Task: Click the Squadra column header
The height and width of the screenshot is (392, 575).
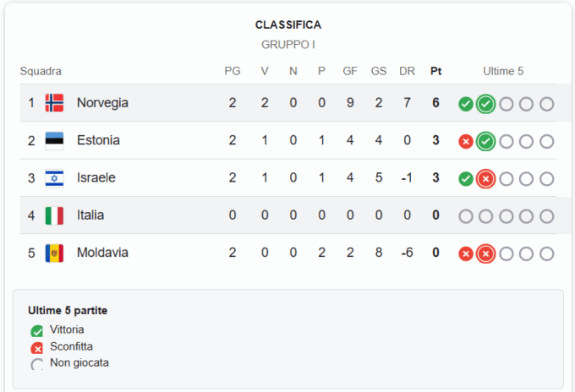Action: (x=41, y=71)
